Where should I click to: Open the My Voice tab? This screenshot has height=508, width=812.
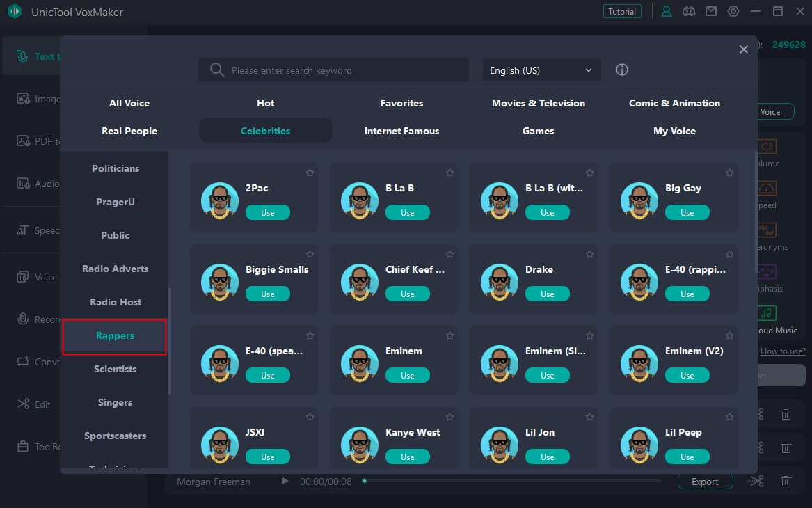(674, 131)
